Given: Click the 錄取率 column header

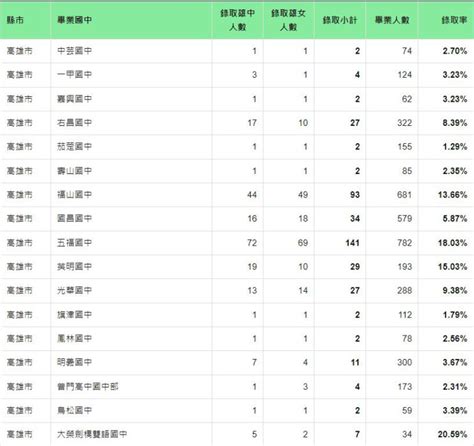Looking at the screenshot, I should pyautogui.click(x=454, y=20).
